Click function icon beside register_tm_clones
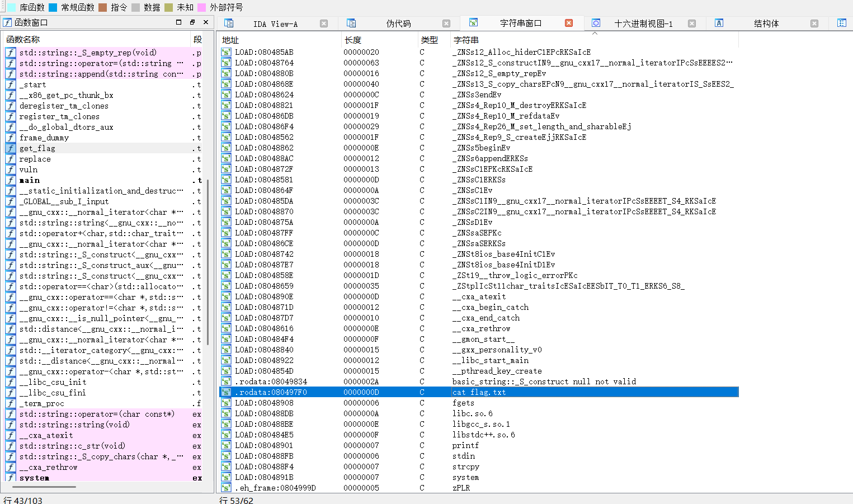This screenshot has width=853, height=504. (11, 116)
